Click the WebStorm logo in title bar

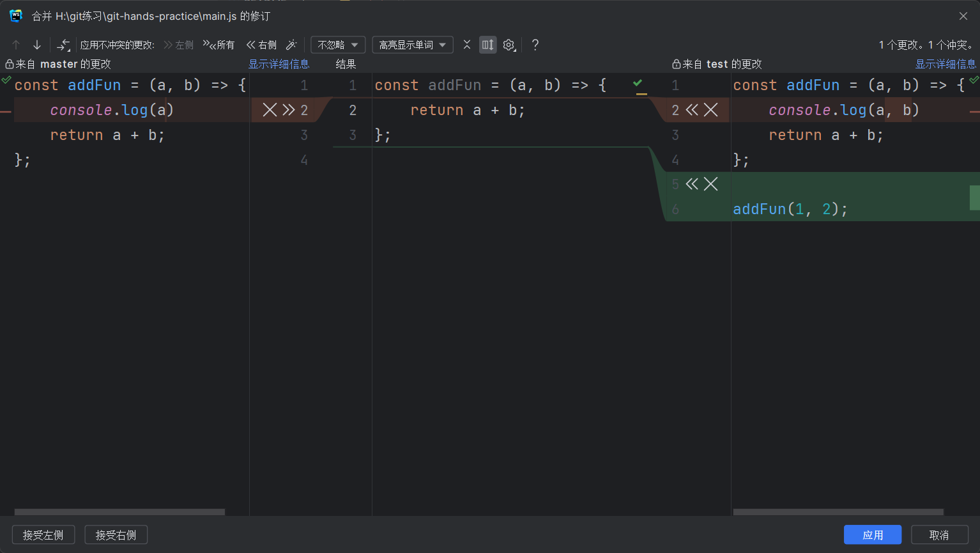(16, 16)
